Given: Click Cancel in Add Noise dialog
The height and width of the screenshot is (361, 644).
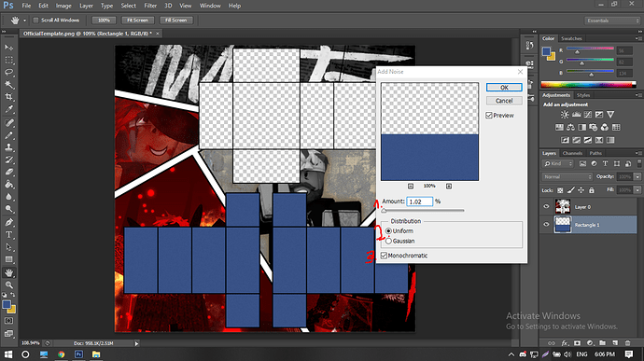Looking at the screenshot, I should coord(504,101).
